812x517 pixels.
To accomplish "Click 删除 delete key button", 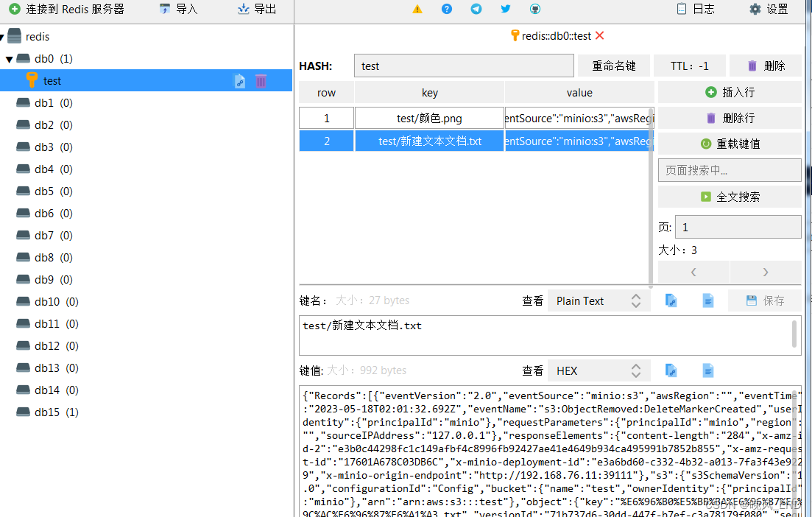I will pyautogui.click(x=766, y=66).
